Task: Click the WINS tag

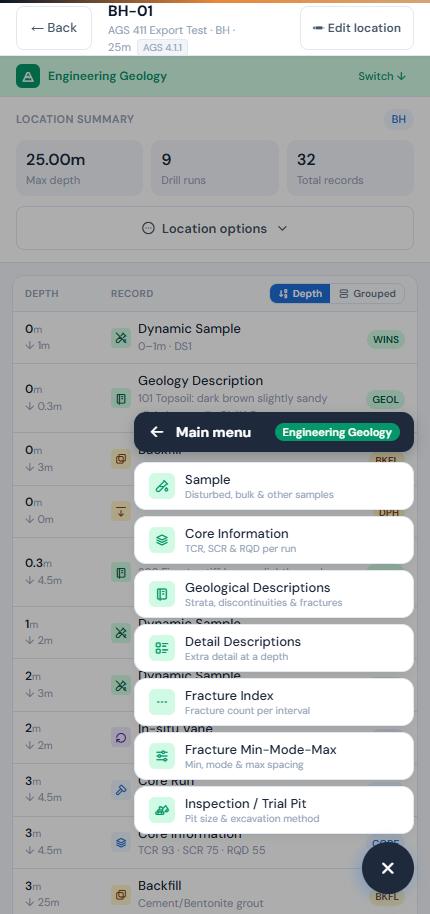Action: click(x=386, y=339)
